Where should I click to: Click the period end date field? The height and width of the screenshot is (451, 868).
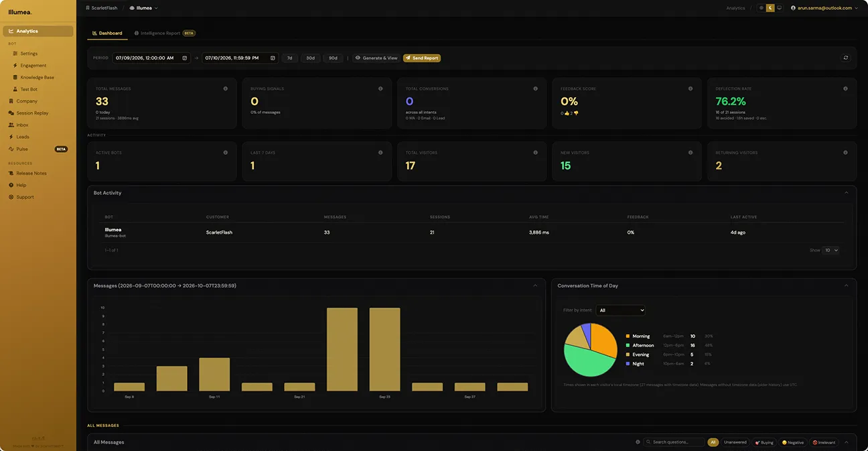[240, 58]
